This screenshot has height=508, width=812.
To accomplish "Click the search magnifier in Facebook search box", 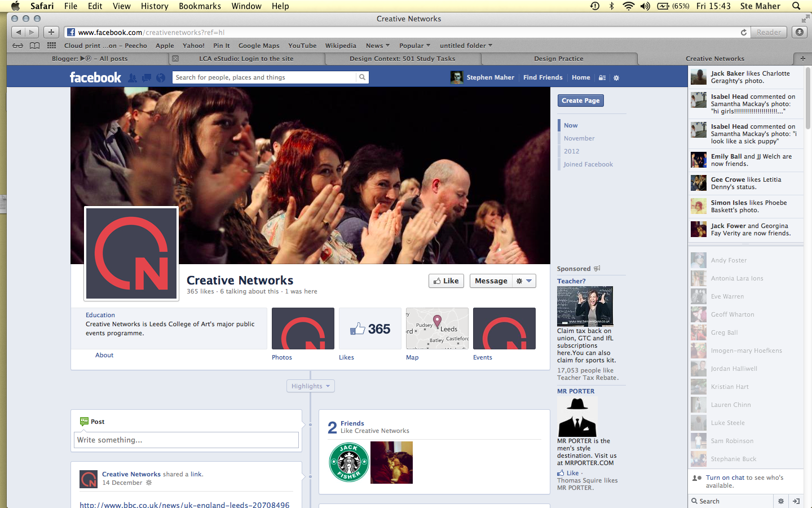I will pyautogui.click(x=363, y=77).
